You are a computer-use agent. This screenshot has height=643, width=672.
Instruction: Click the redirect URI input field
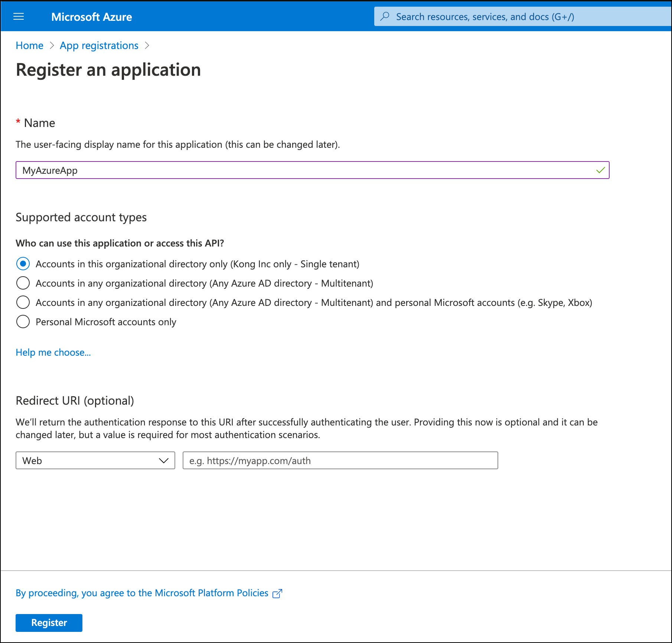340,461
